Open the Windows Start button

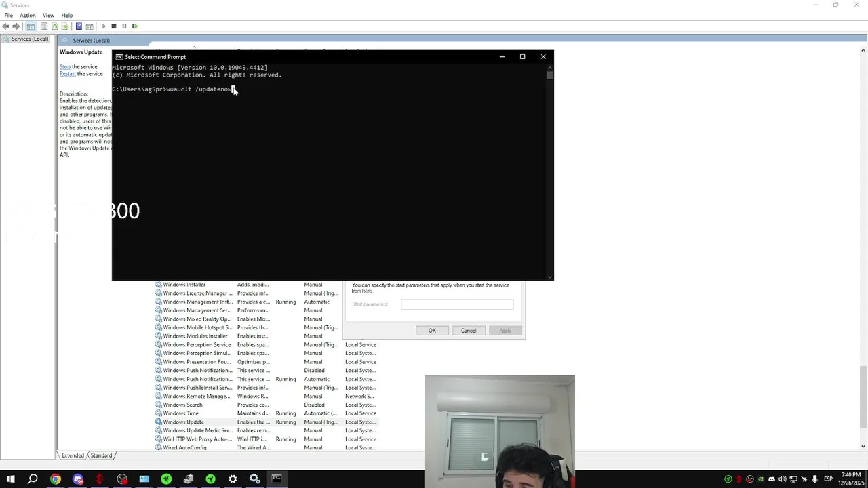pyautogui.click(x=11, y=479)
